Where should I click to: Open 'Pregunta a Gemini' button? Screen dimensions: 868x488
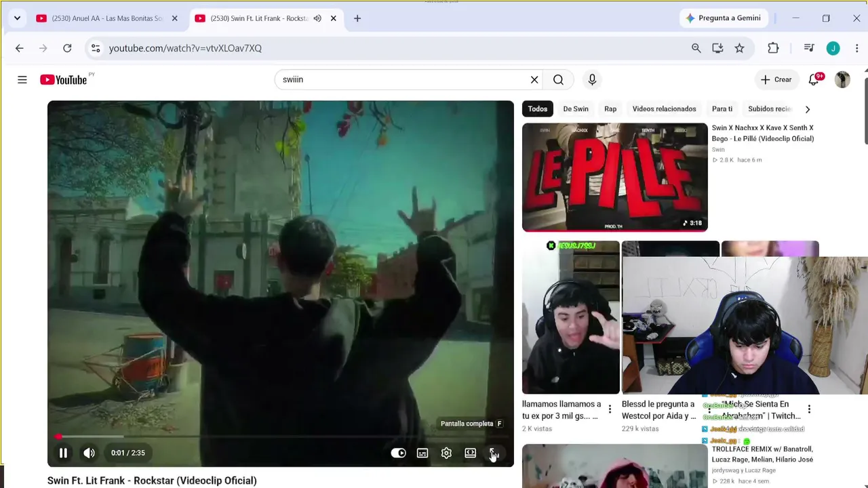[723, 18]
